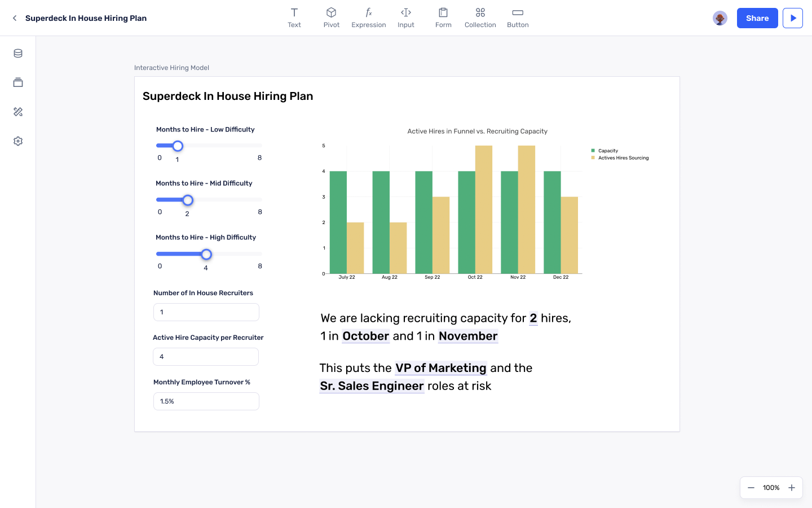Insert a Button element
Image resolution: width=812 pixels, height=508 pixels.
pos(518,18)
